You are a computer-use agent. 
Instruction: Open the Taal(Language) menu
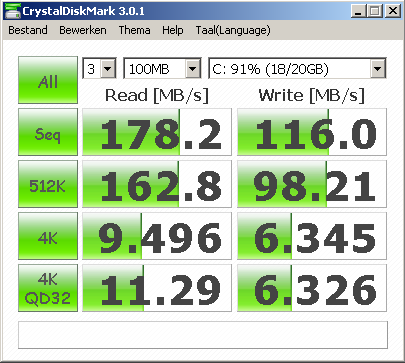[x=233, y=30]
